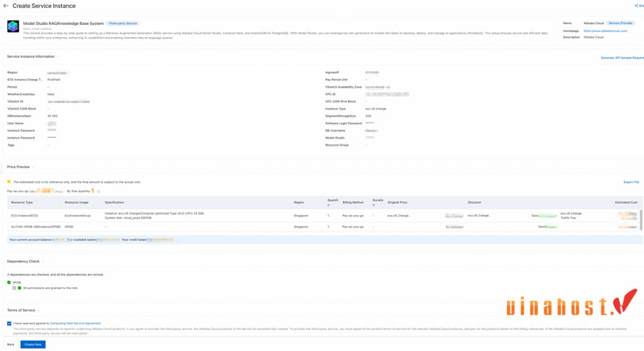Click the EcsInstanceGroup resource usage cell
This screenshot has height=351, width=644.
(77, 216)
